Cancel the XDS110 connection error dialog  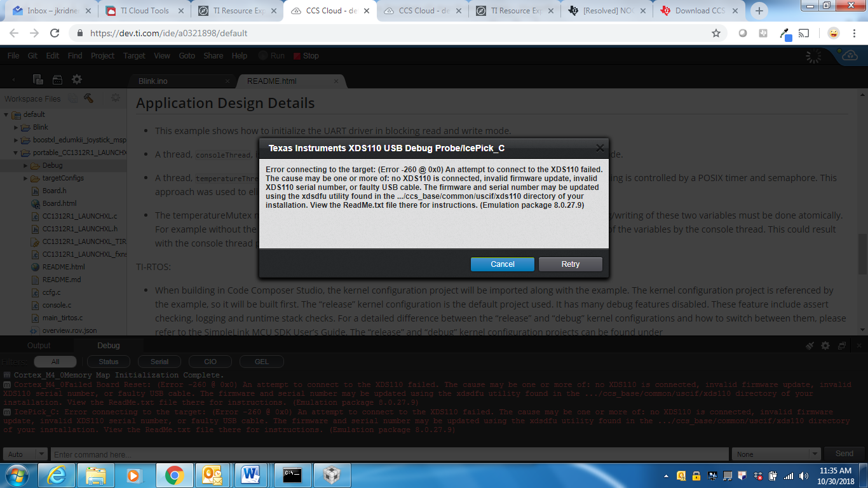click(503, 264)
